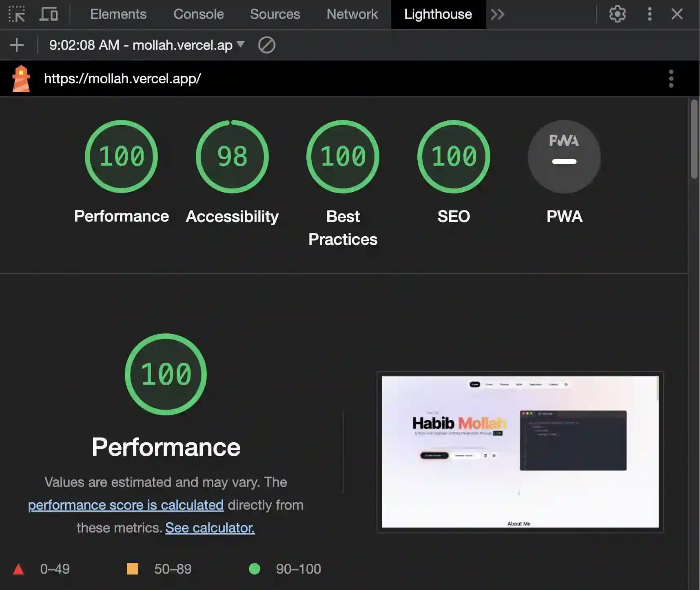Open 'performance score is calculated' link
Screen dimensions: 700x590
126,505
